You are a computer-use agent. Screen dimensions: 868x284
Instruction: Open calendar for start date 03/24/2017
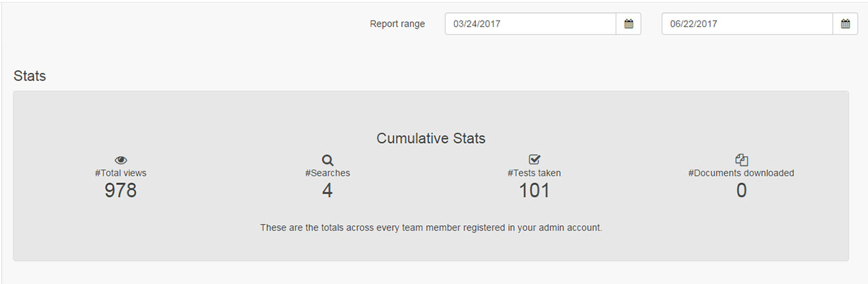[628, 24]
